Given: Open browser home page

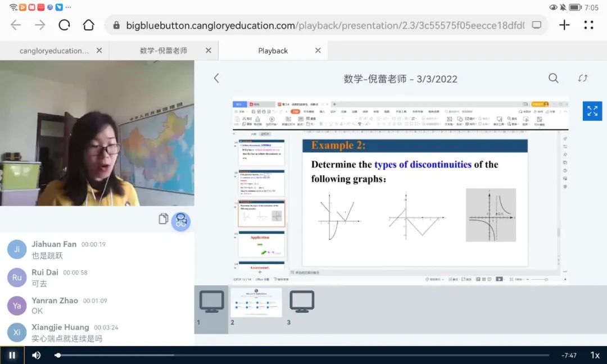Looking at the screenshot, I should (x=89, y=25).
